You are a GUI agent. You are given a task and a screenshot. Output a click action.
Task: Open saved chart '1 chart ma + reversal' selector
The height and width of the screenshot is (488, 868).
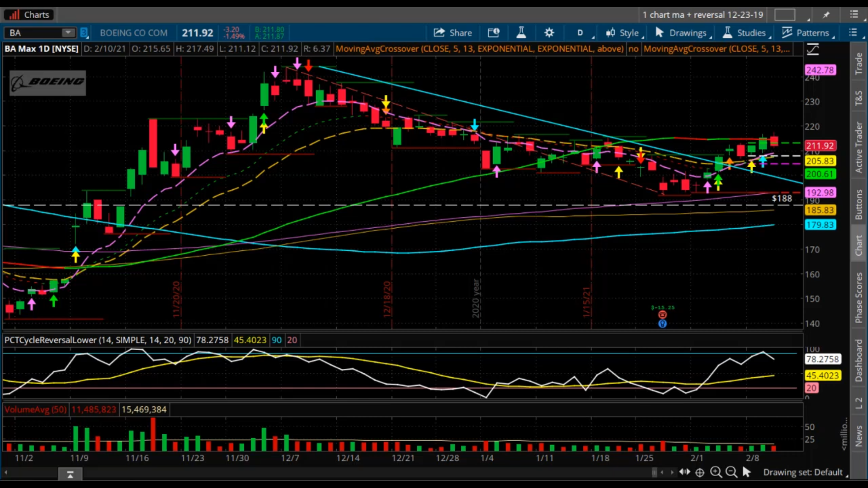pos(703,14)
